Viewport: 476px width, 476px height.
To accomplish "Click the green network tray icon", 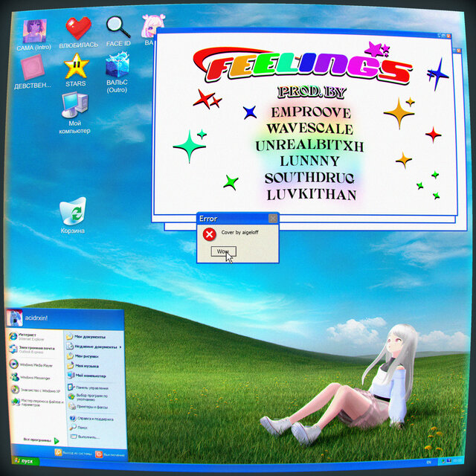I will click(x=443, y=461).
